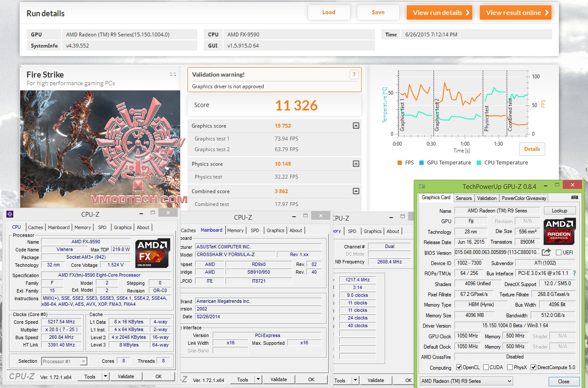
Task: Click the Combined score value '3 862'
Action: pos(281,191)
